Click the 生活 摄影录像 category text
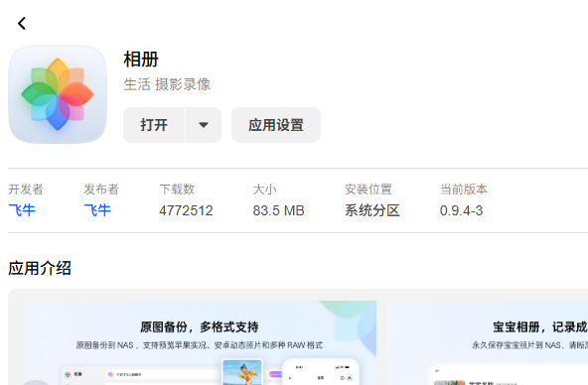588x385 pixels. [x=167, y=84]
